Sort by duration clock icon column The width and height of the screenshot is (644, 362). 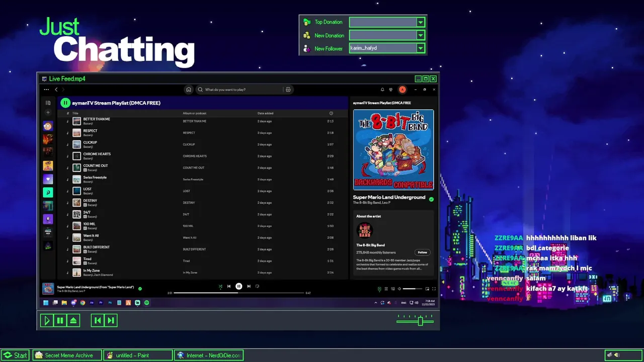point(331,113)
